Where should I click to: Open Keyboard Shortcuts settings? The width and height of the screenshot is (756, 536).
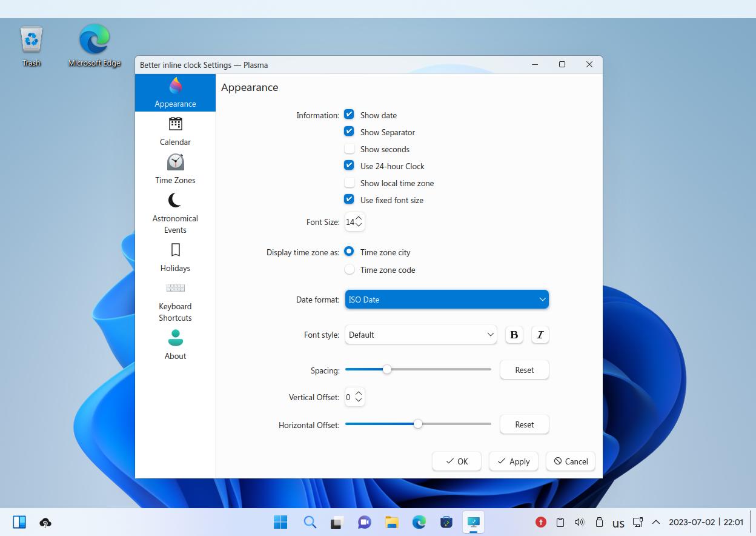[175, 302]
